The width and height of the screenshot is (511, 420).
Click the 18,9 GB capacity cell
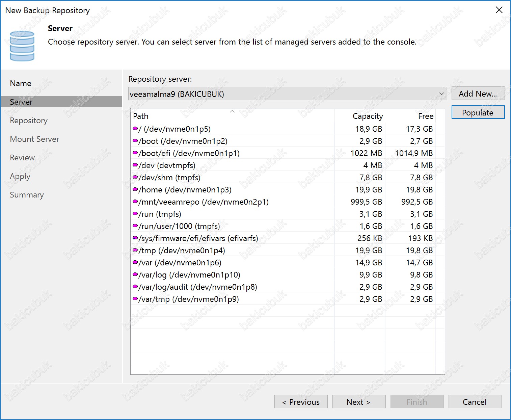(369, 129)
